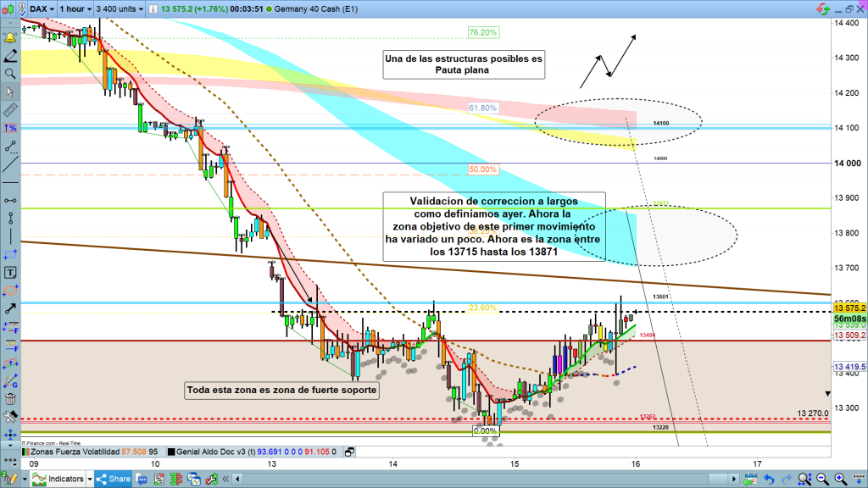Choose the pencil drawing tool
The height and width of the screenshot is (488, 868).
[x=10, y=56]
